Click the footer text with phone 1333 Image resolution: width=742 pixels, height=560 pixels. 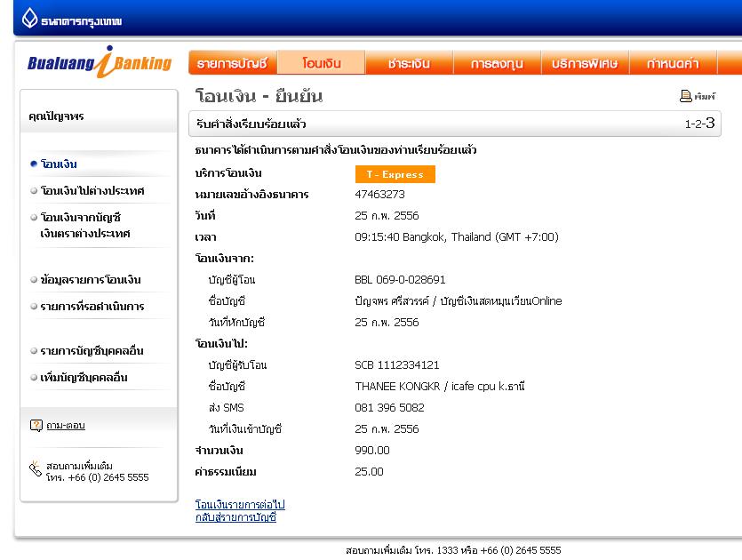[453, 550]
